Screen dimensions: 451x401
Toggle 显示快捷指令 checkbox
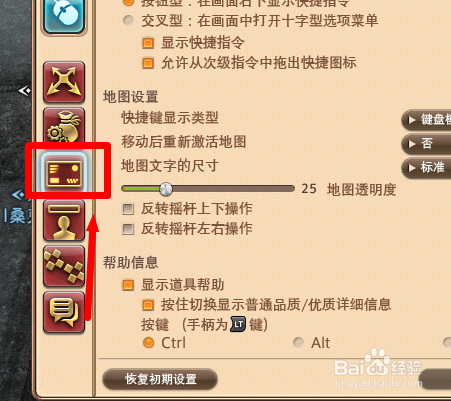click(148, 43)
